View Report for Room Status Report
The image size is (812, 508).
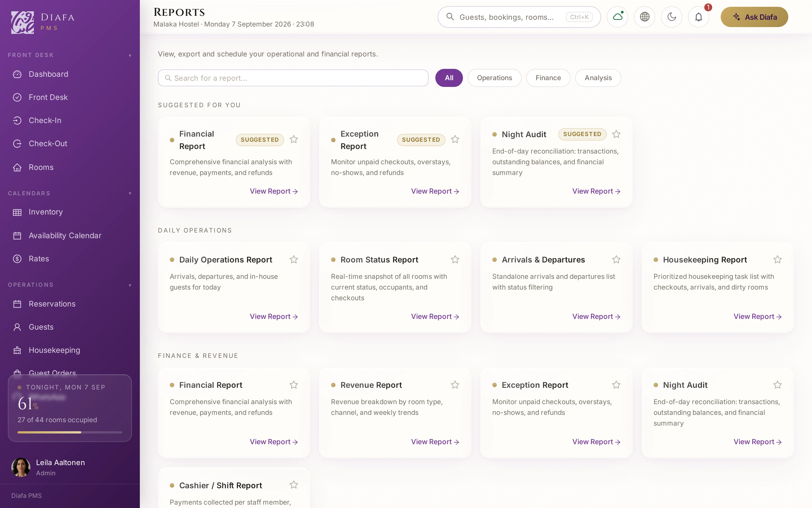435,317
